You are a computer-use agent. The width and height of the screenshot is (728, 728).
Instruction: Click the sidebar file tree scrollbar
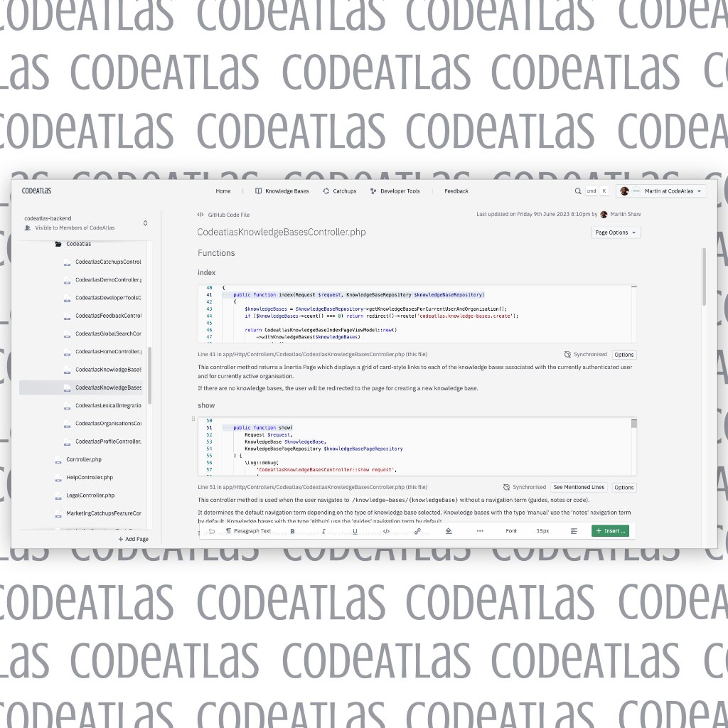[149, 375]
